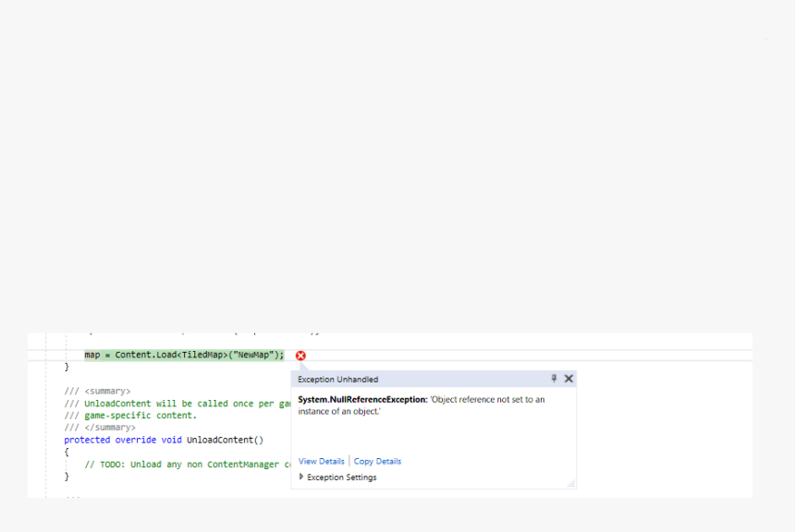Screen dimensions: 795x532
Task: Click the summary XML documentation comment
Action: pos(99,391)
